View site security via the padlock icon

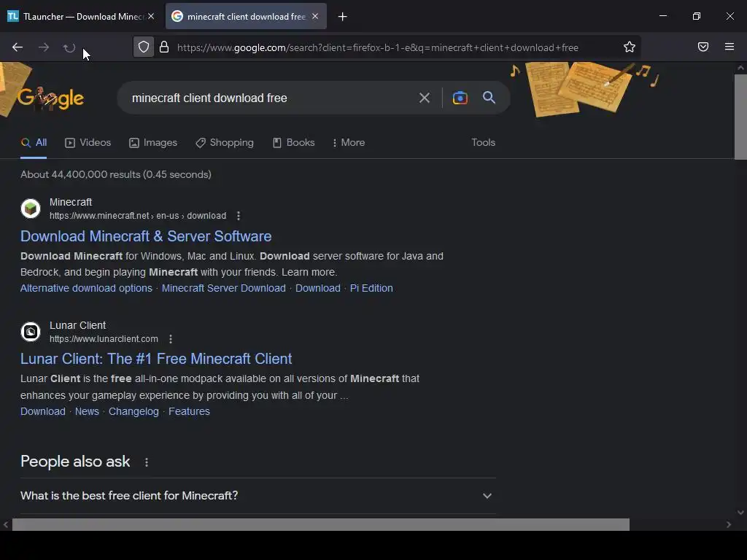[x=164, y=47]
